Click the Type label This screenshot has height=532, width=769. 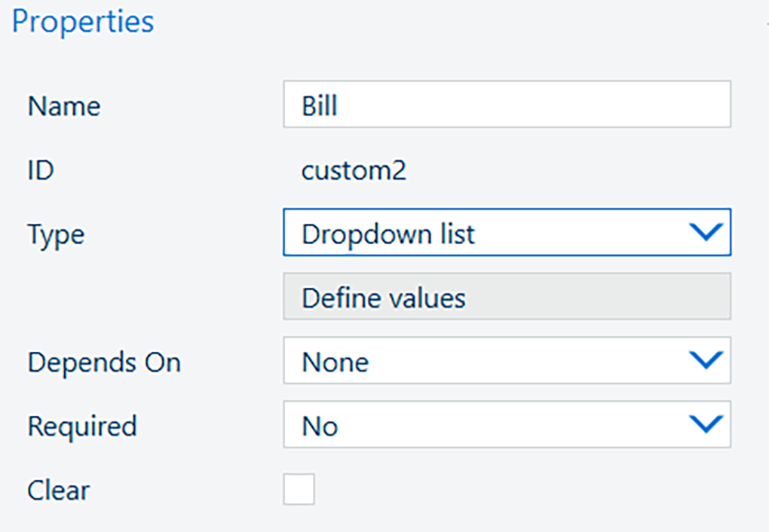[56, 235]
